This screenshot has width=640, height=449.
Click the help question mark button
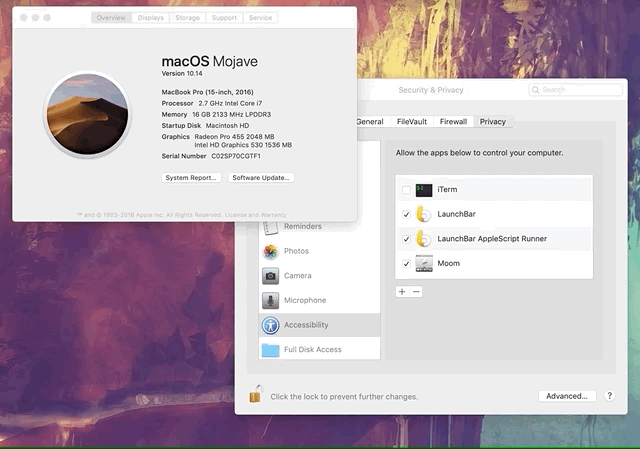[x=609, y=396]
